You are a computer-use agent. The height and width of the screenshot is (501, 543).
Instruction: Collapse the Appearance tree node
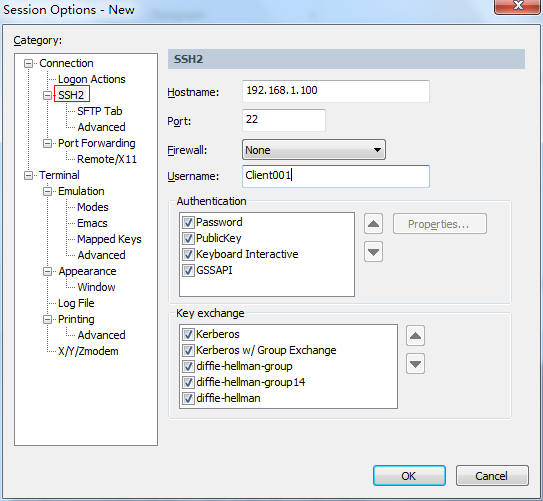[47, 271]
